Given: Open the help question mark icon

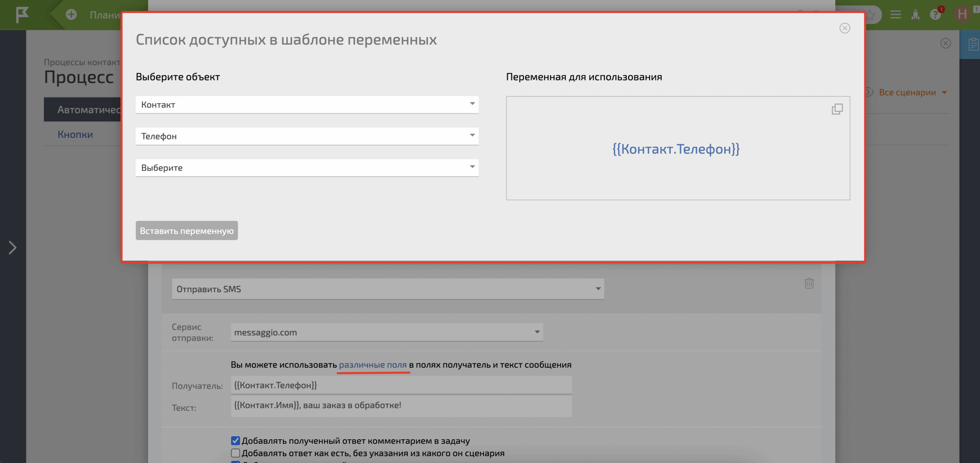Looking at the screenshot, I should coord(935,15).
